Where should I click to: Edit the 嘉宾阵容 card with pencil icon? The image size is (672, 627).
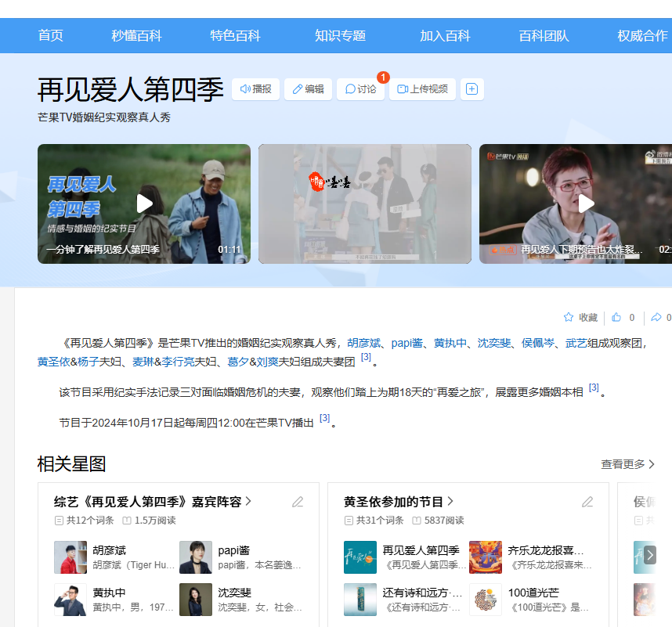[298, 502]
